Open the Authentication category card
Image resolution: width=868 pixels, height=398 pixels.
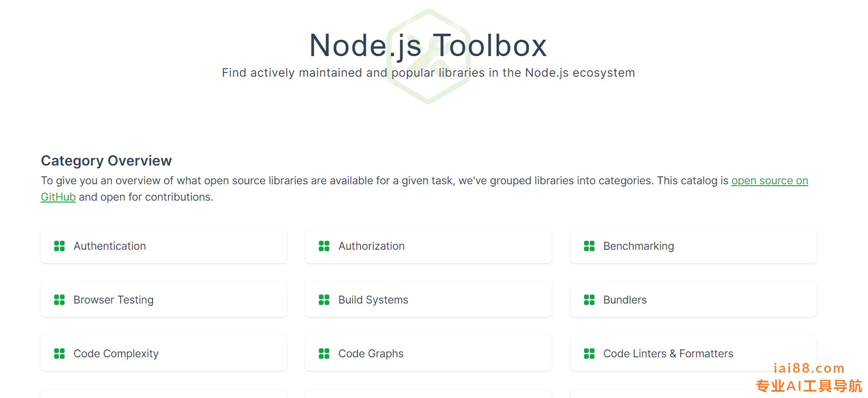point(164,246)
